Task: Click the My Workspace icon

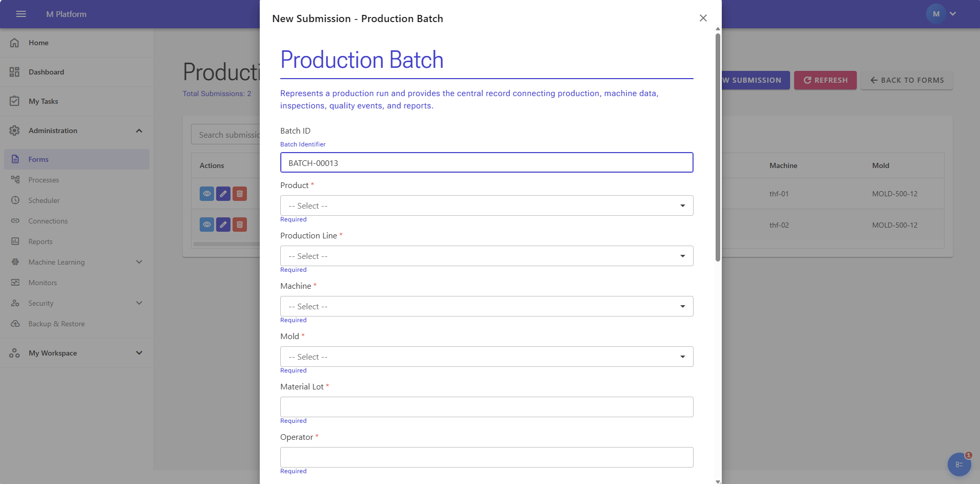Action: (14, 353)
